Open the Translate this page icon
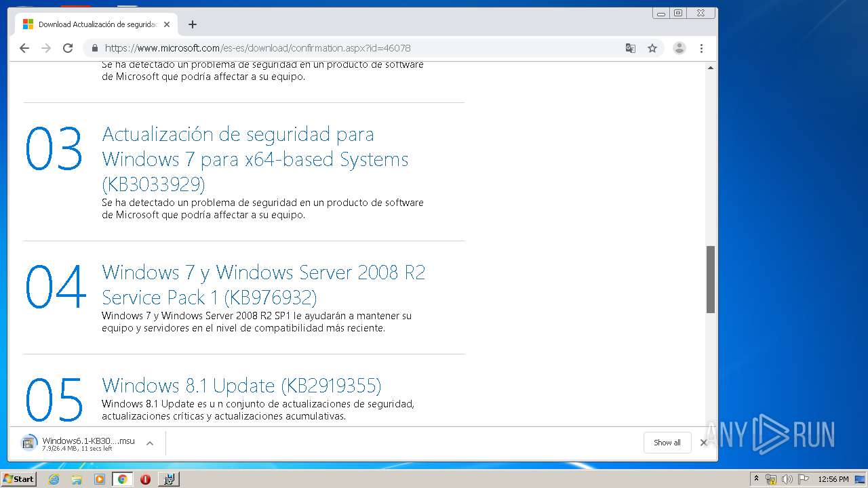This screenshot has width=868, height=488. pos(631,48)
